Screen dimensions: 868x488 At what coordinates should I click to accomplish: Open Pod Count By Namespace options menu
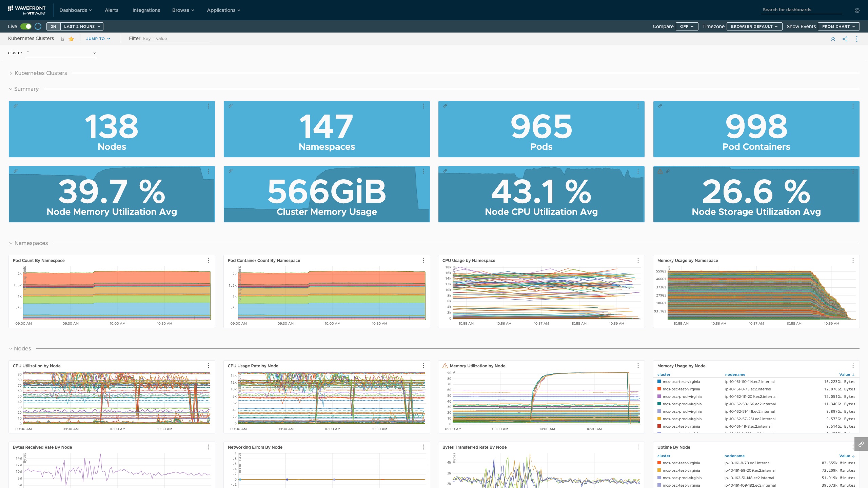pos(208,260)
